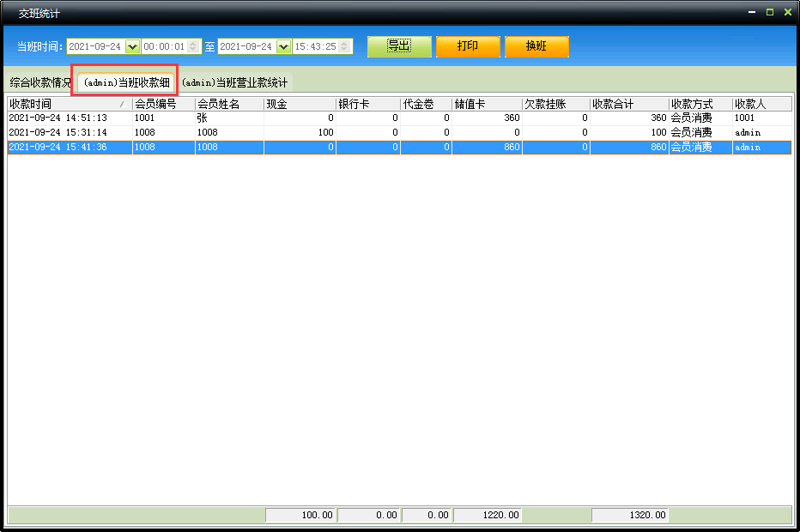800x532 pixels.
Task: Select the row dated 2021-09-24 14:51:13
Action: (x=399, y=118)
